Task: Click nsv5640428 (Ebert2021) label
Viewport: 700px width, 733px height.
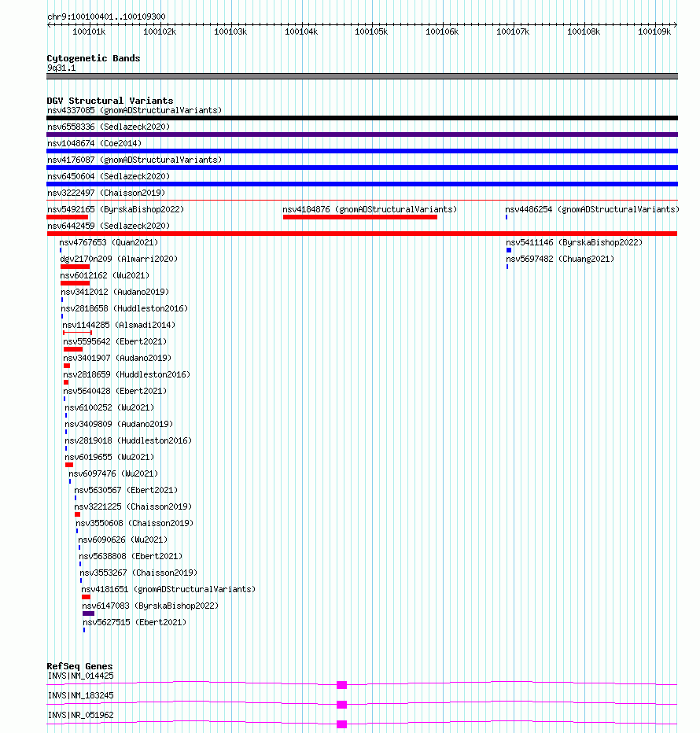Action: 115,391
